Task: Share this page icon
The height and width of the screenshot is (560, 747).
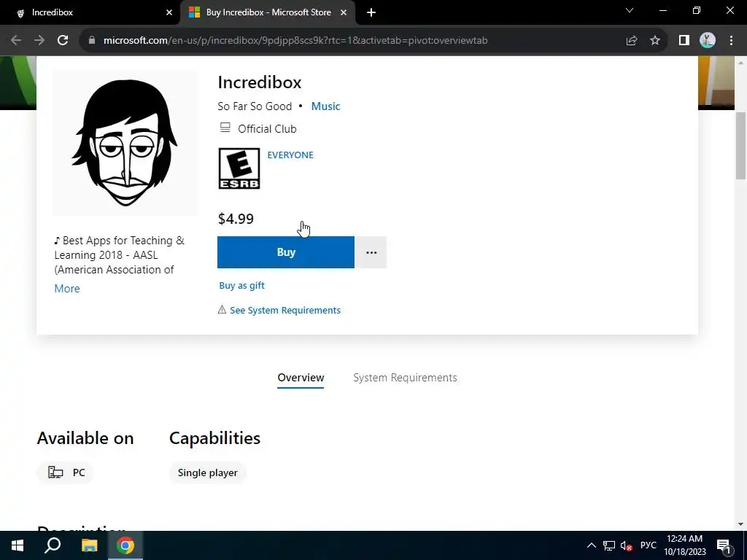Action: point(632,41)
